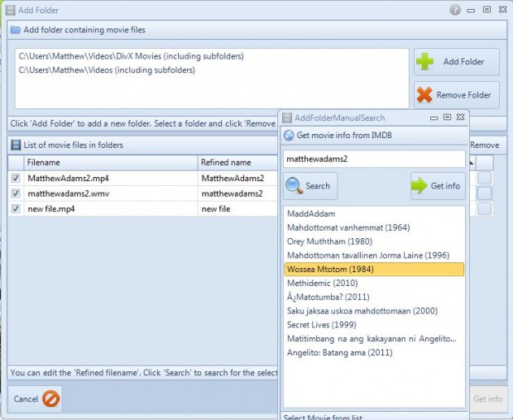This screenshot has width=513, height=420.
Task: Uncheck the MatthewAdams2.mp4 checkbox
Action: click(x=16, y=178)
